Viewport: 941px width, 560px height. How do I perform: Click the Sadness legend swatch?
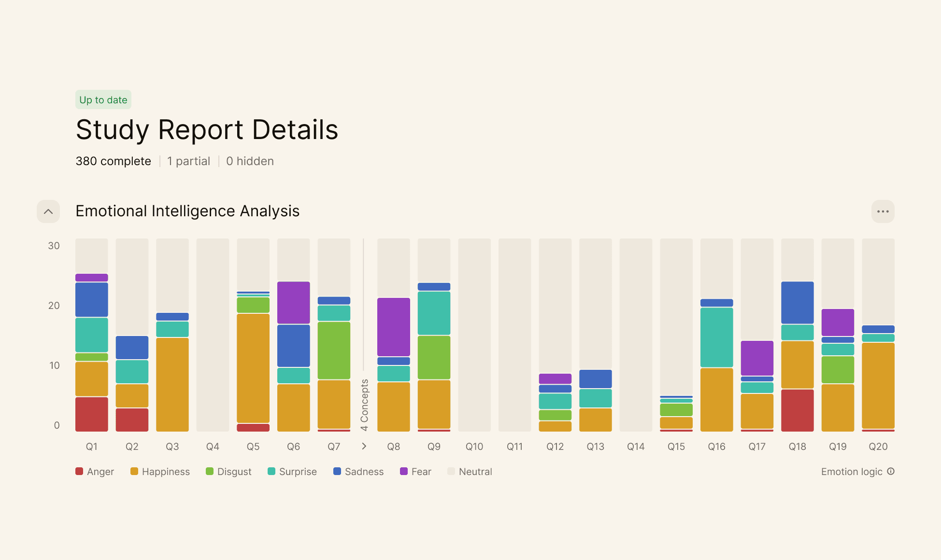(x=337, y=471)
